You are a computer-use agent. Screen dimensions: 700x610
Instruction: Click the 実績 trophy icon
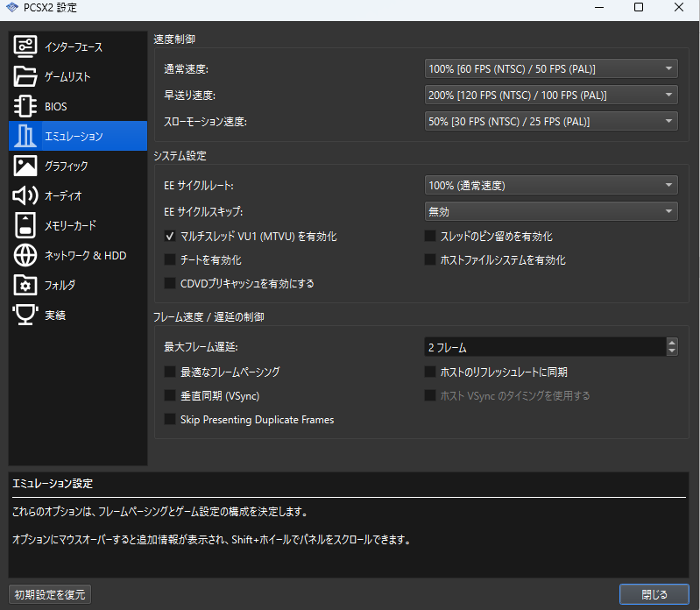[25, 315]
